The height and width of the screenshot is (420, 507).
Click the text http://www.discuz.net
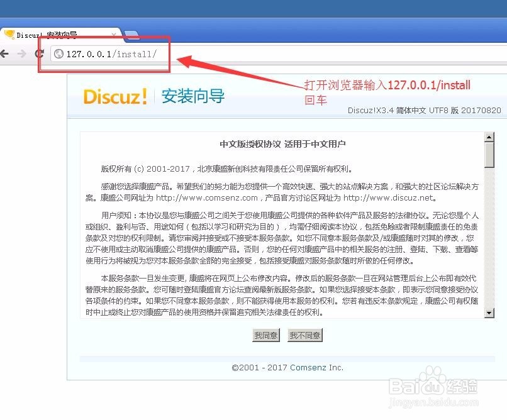388,197
